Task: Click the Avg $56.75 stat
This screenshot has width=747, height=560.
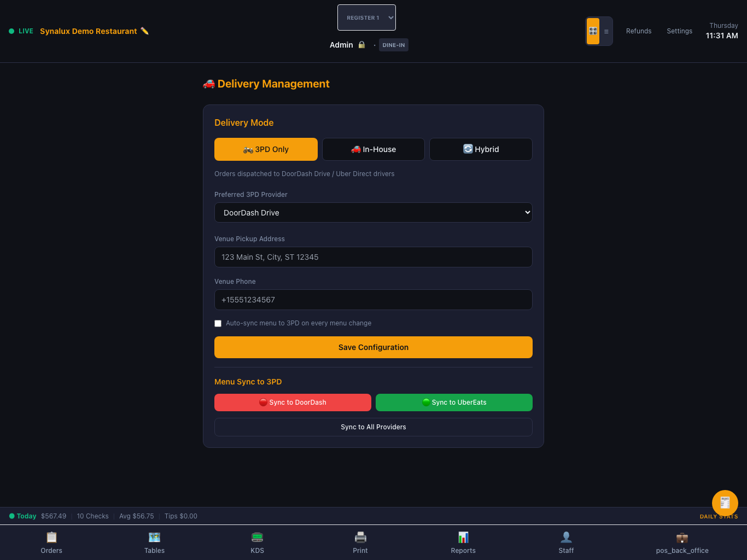Action: pyautogui.click(x=137, y=516)
